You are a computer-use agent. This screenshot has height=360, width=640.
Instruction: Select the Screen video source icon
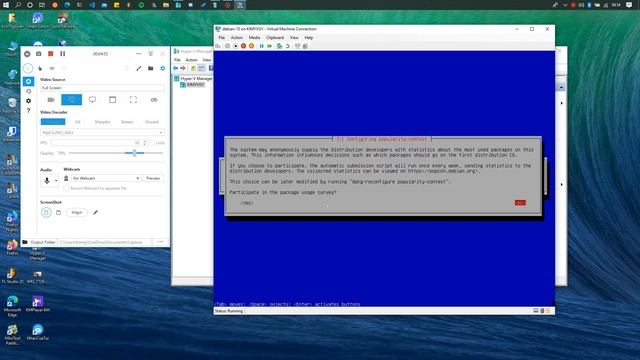(x=92, y=100)
